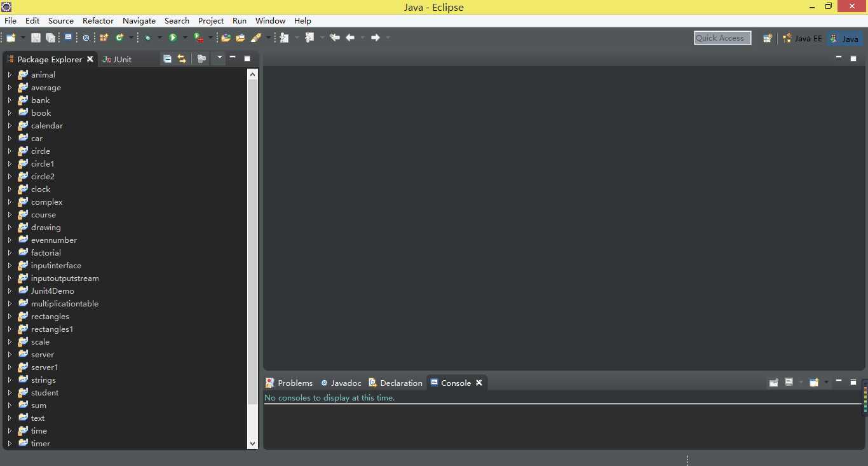Click Collapse All in Package Explorer
The width and height of the screenshot is (868, 466).
[167, 58]
